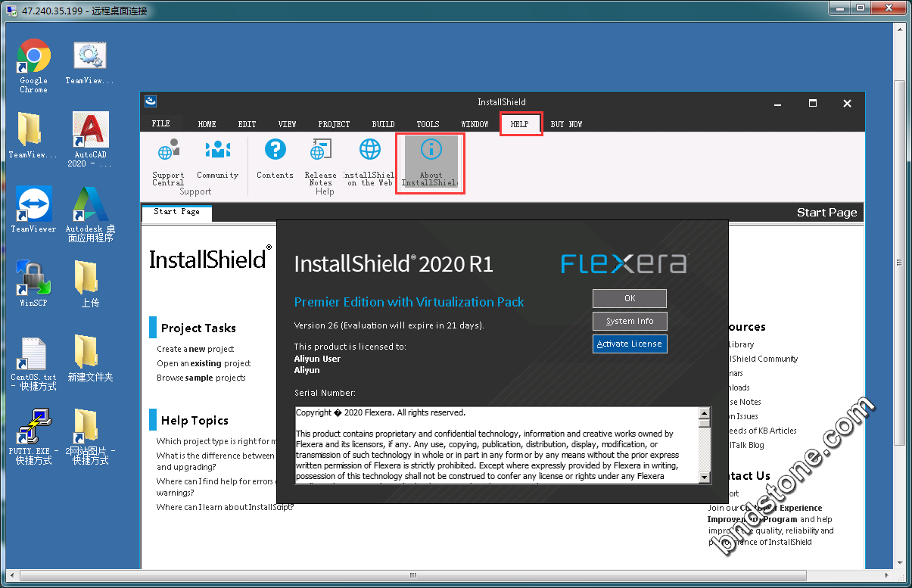
Task: Click InstallShield on the Web icon
Action: 369,160
